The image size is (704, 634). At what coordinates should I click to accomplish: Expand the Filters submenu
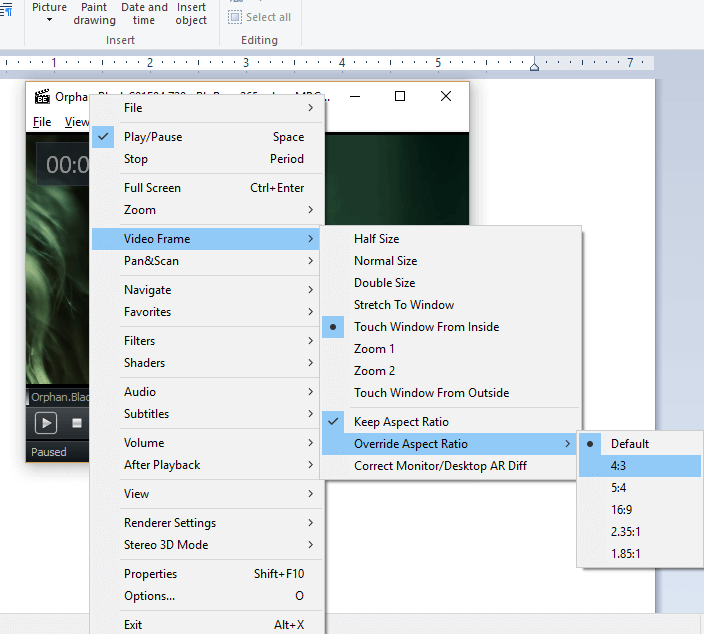[206, 341]
